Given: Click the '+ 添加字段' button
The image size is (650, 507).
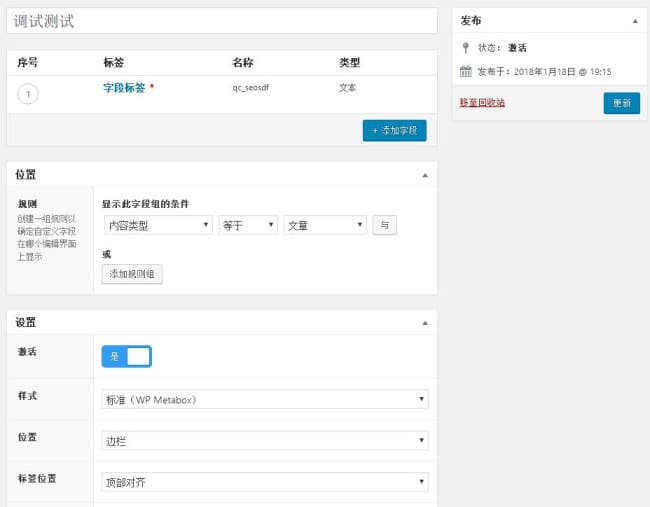Looking at the screenshot, I should click(394, 131).
